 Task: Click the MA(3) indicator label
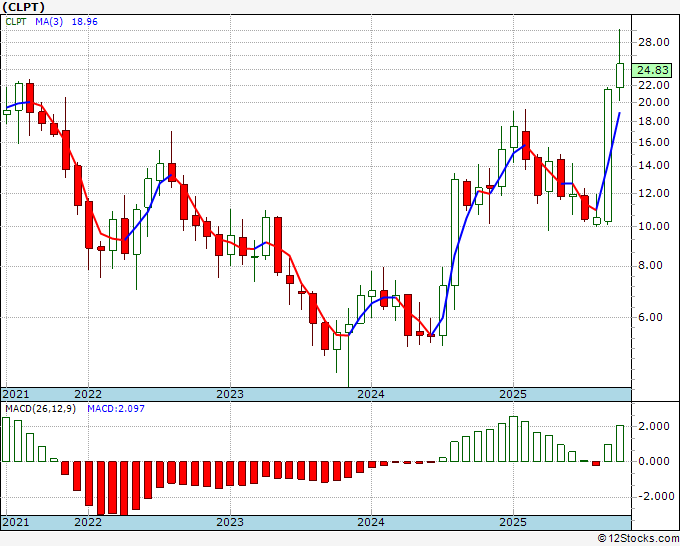tap(49, 22)
